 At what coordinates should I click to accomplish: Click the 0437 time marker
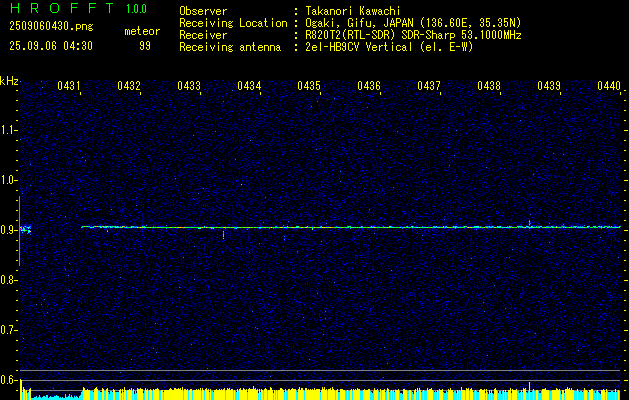429,85
